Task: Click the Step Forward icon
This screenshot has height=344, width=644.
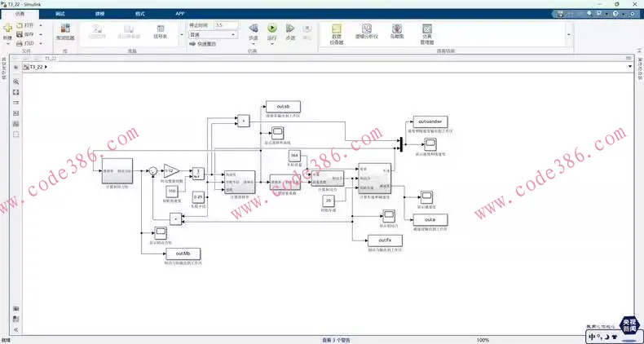Action: (290, 29)
